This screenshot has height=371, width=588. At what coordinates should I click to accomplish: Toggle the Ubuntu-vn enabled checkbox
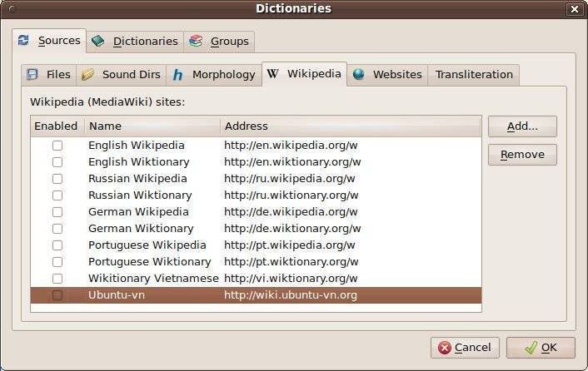pyautogui.click(x=57, y=295)
